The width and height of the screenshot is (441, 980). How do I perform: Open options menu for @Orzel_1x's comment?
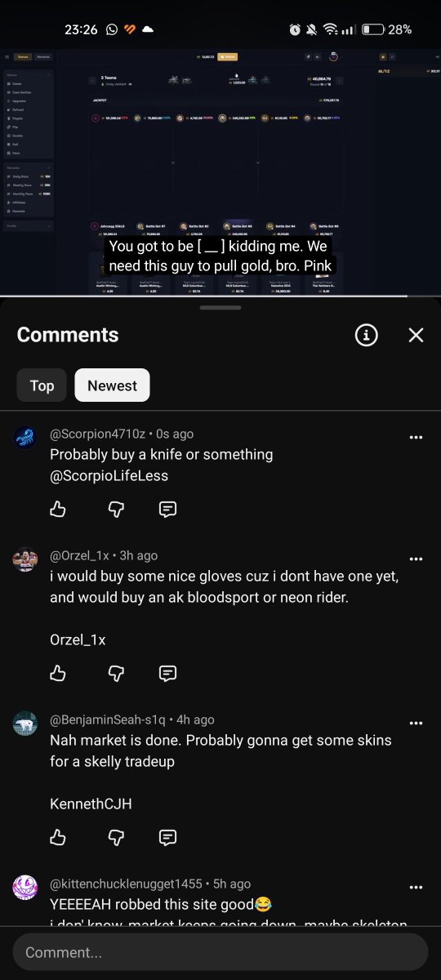tap(416, 559)
